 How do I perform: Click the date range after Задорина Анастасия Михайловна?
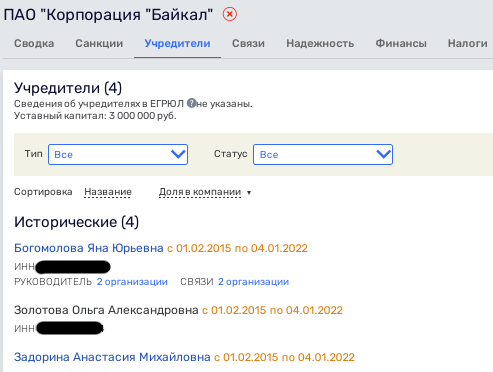pos(284,357)
